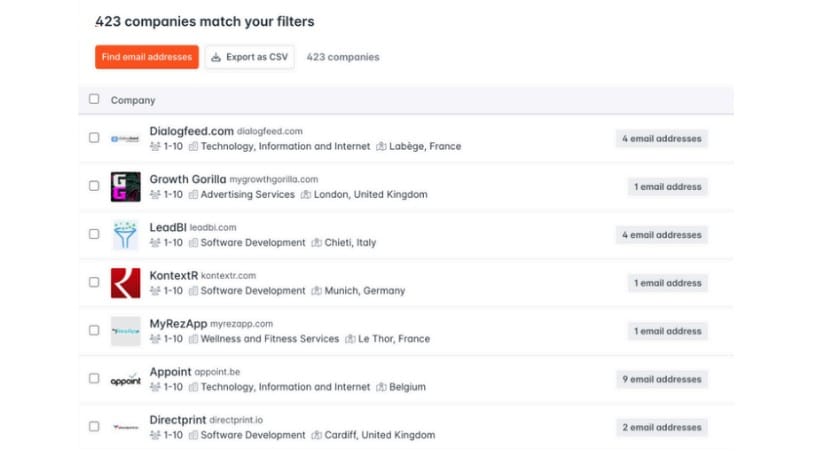Image resolution: width=833 pixels, height=458 pixels.
Task: Open Dialogfeed.com's 4 email addresses badge
Action: coord(662,139)
